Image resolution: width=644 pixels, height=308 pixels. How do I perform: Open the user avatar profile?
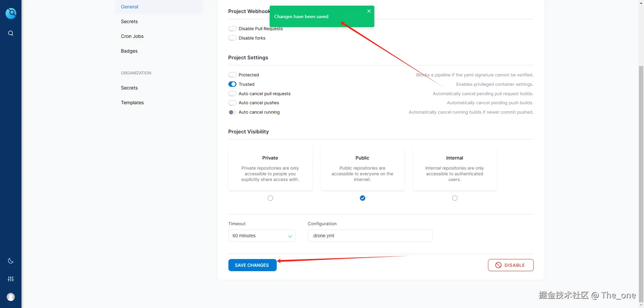click(x=11, y=297)
